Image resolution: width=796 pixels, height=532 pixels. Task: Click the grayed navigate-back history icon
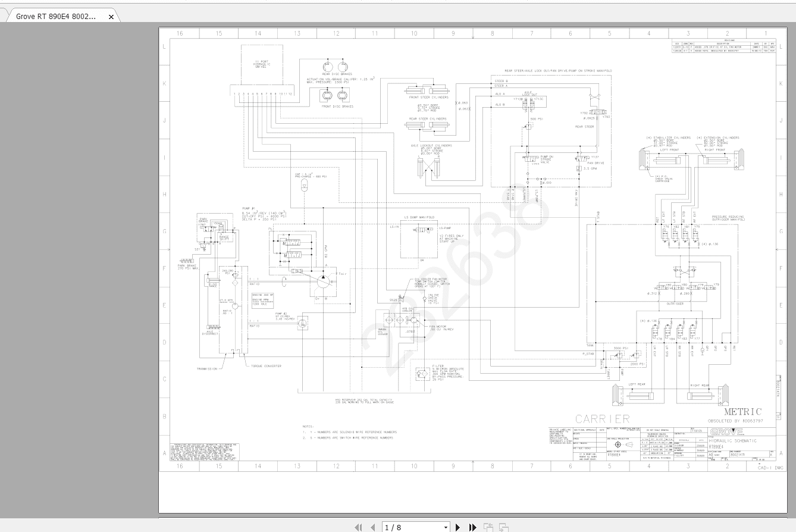click(x=488, y=527)
